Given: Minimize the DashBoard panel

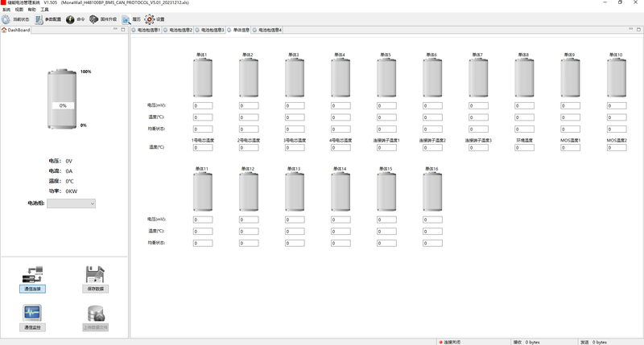Looking at the screenshot, I should (115, 30).
